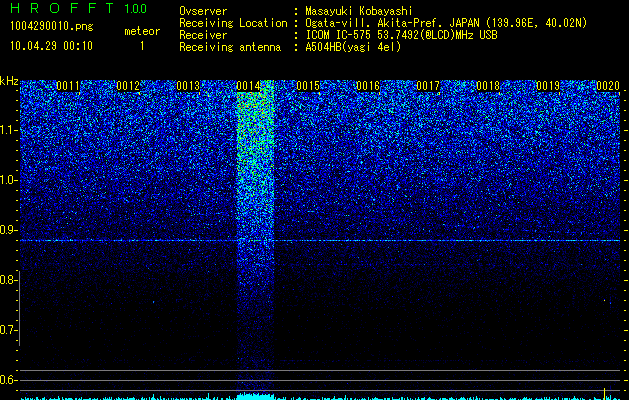Viewport: 629px width, 400px height.
Task: Click the time marker 0017
Action: click(x=428, y=86)
